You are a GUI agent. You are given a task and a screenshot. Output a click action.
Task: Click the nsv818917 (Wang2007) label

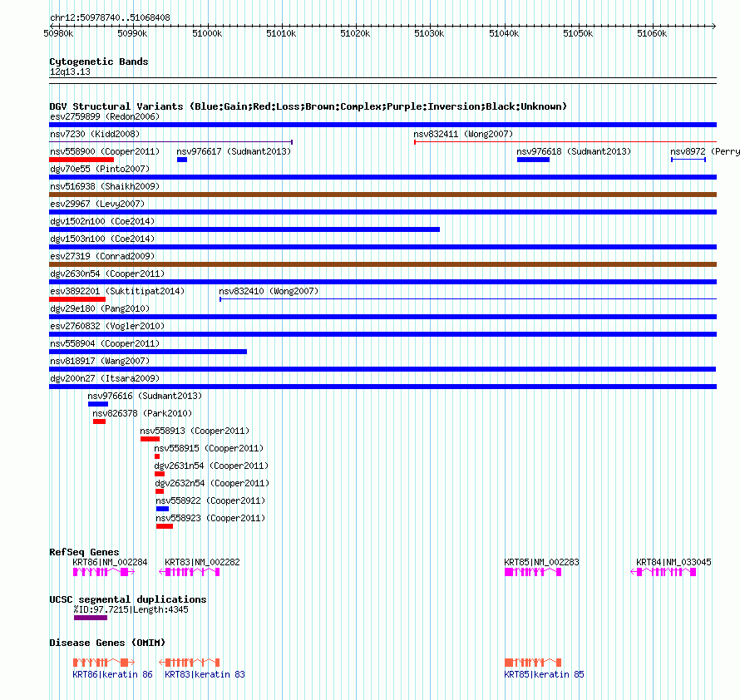tap(100, 361)
